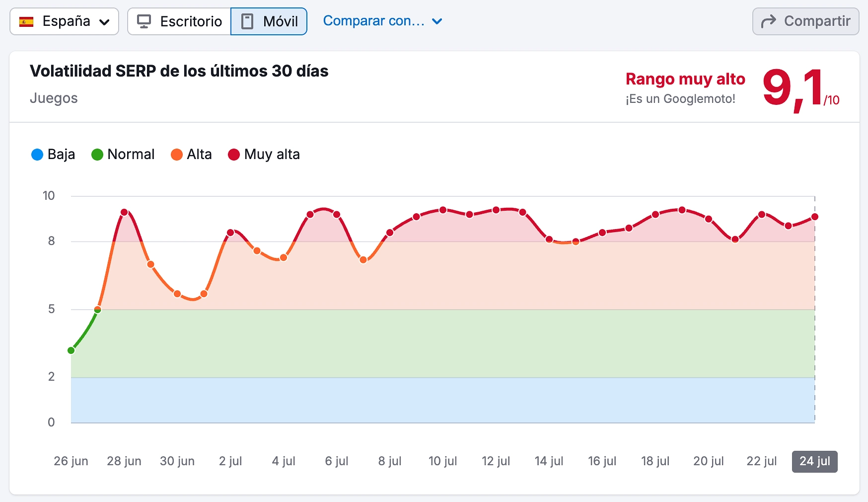
Task: Open the España country dropdown
Action: pos(64,21)
